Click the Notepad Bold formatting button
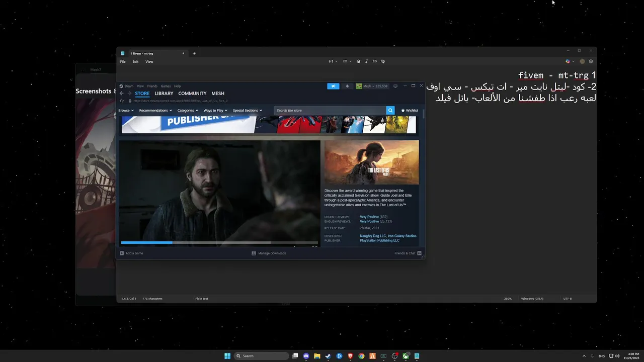 pyautogui.click(x=358, y=61)
